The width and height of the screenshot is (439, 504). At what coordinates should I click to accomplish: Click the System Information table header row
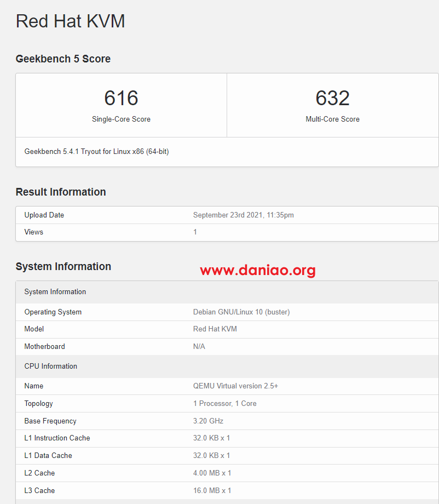coord(227,292)
